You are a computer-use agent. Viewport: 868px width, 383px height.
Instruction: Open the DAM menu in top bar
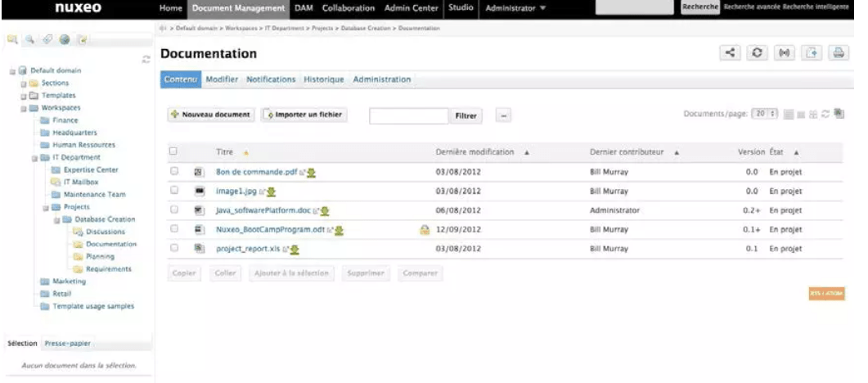(x=304, y=8)
